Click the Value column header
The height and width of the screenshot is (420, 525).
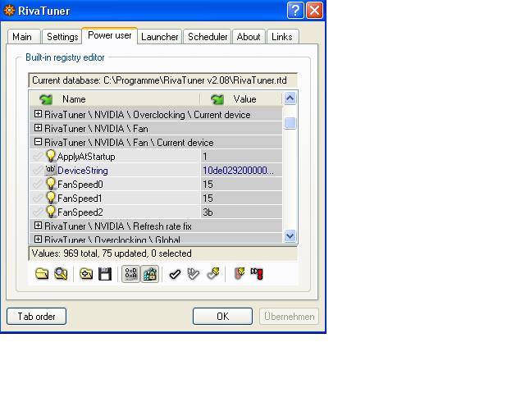pyautogui.click(x=241, y=99)
